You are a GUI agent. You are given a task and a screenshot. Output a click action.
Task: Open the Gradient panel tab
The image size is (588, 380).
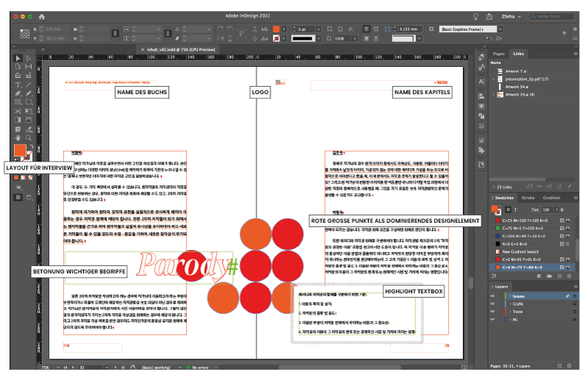pyautogui.click(x=551, y=198)
